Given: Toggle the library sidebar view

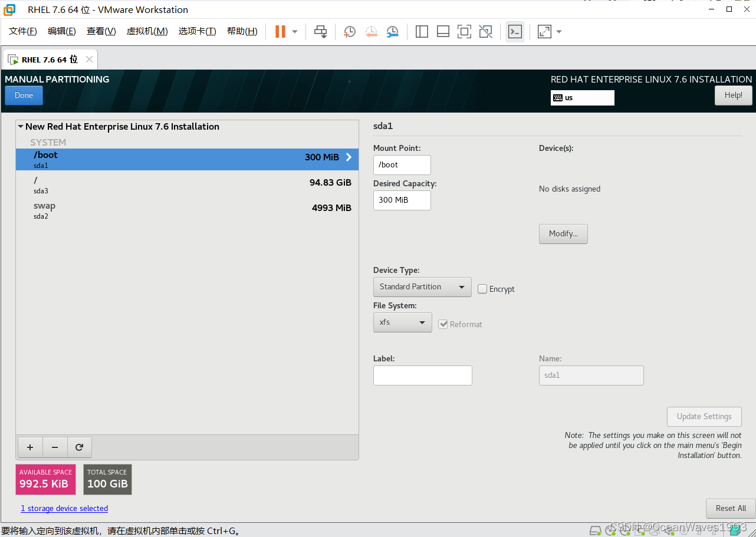Looking at the screenshot, I should tap(422, 31).
